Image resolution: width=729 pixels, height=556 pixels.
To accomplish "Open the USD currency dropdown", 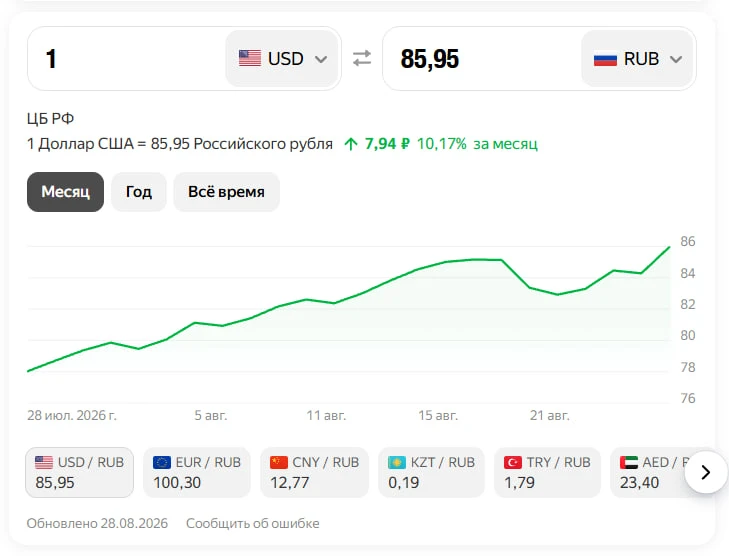I will point(282,59).
